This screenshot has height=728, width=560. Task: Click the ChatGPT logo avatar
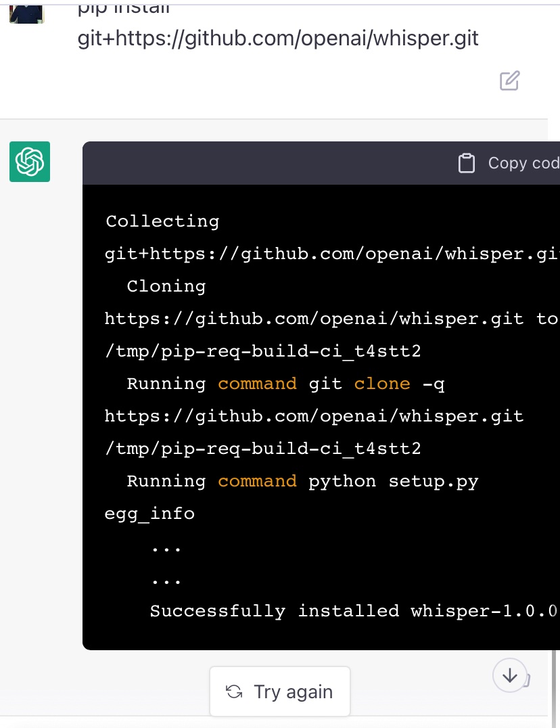(30, 162)
